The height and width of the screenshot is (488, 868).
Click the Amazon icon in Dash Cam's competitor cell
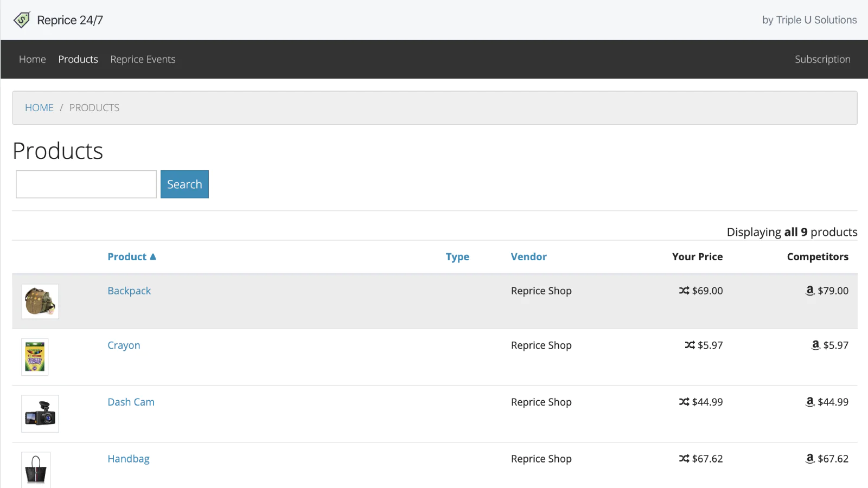coord(810,402)
